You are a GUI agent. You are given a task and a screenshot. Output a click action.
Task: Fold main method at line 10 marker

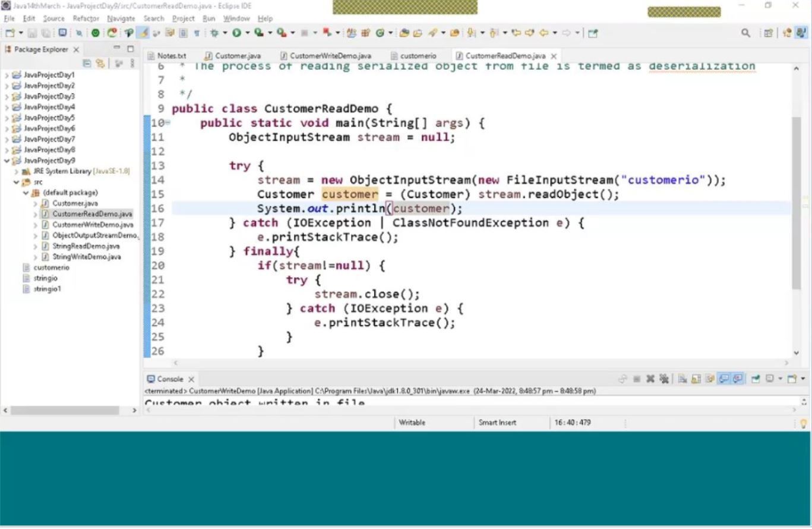coord(168,122)
